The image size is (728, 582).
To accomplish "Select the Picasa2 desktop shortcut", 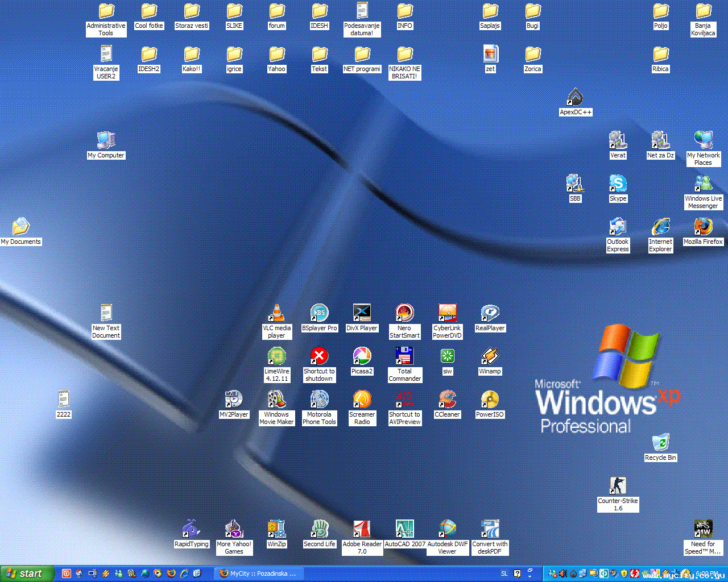I will (x=362, y=357).
